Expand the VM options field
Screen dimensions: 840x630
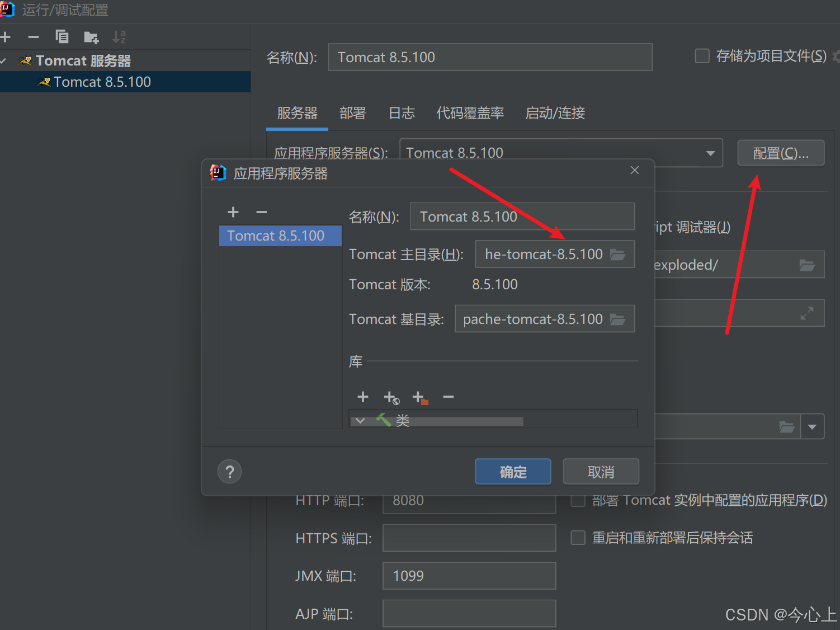point(806,313)
